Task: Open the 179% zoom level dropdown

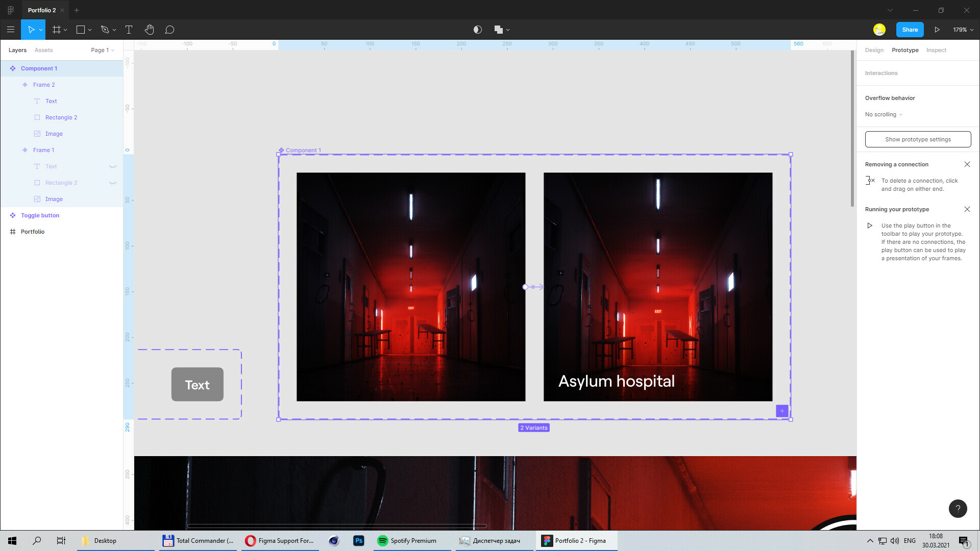Action: (963, 30)
